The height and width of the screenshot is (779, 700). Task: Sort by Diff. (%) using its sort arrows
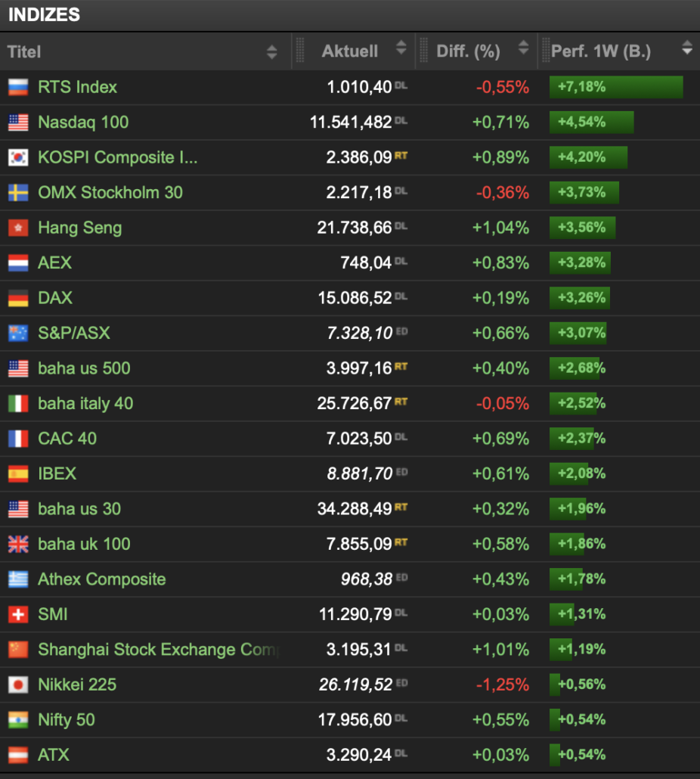pyautogui.click(x=523, y=48)
